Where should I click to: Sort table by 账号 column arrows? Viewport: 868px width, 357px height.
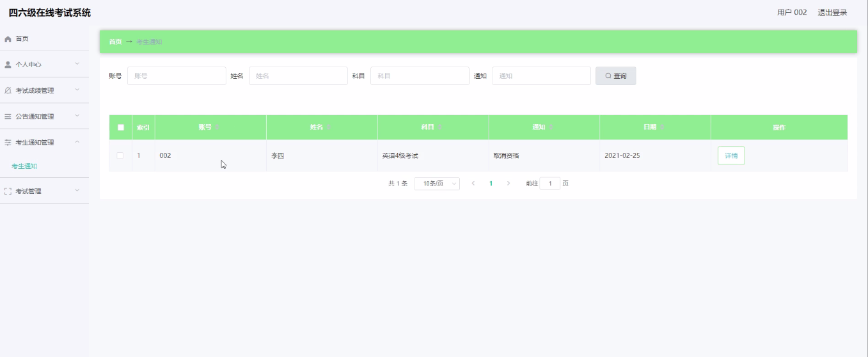[217, 127]
